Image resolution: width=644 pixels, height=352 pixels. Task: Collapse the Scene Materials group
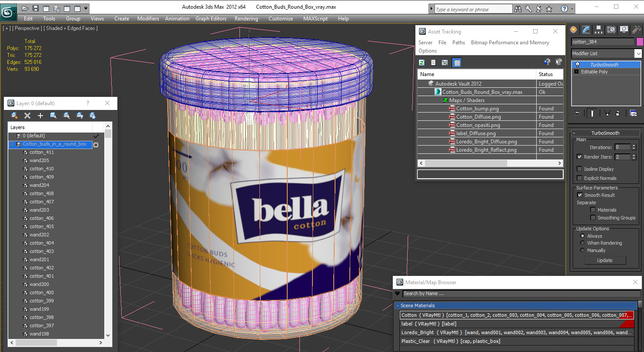397,306
